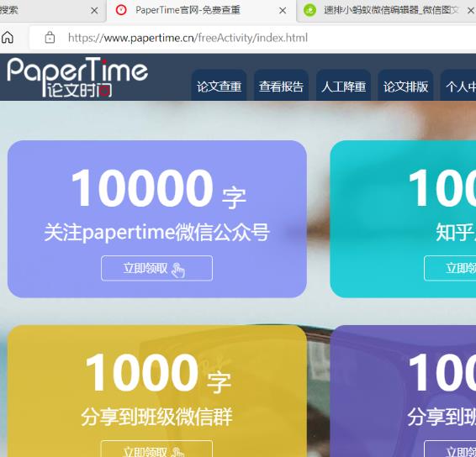This screenshot has height=457, width=476.
Task: Switch to the PaperTime官网-免费查重 tab
Action: click(202, 11)
